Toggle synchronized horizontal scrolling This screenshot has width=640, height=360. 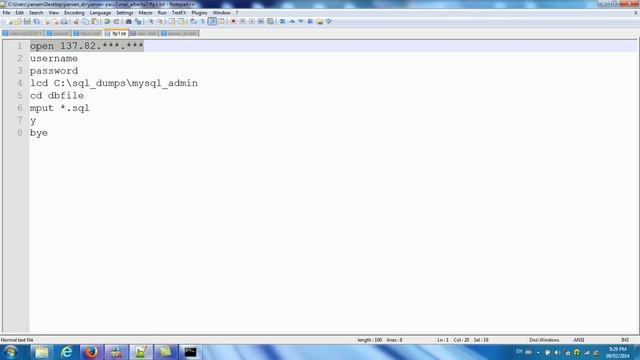click(x=181, y=21)
